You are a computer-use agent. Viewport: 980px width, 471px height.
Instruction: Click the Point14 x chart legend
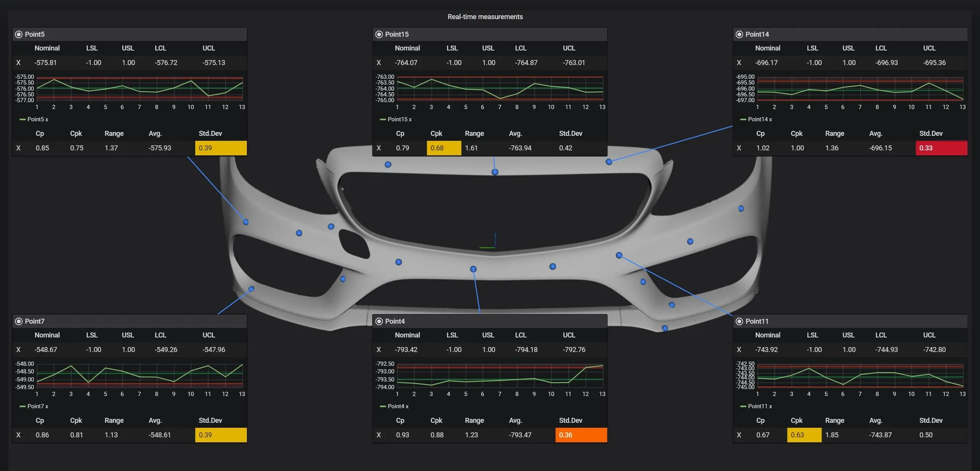(756, 119)
